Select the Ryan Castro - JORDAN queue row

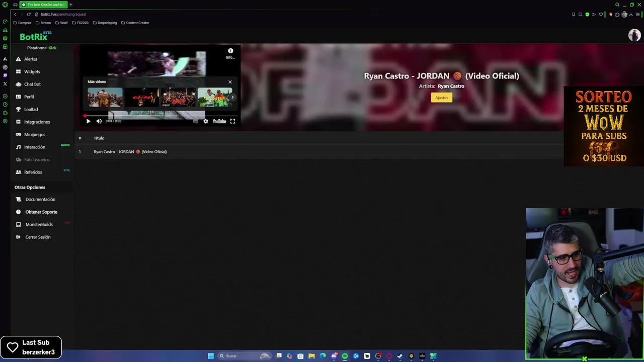click(319, 152)
